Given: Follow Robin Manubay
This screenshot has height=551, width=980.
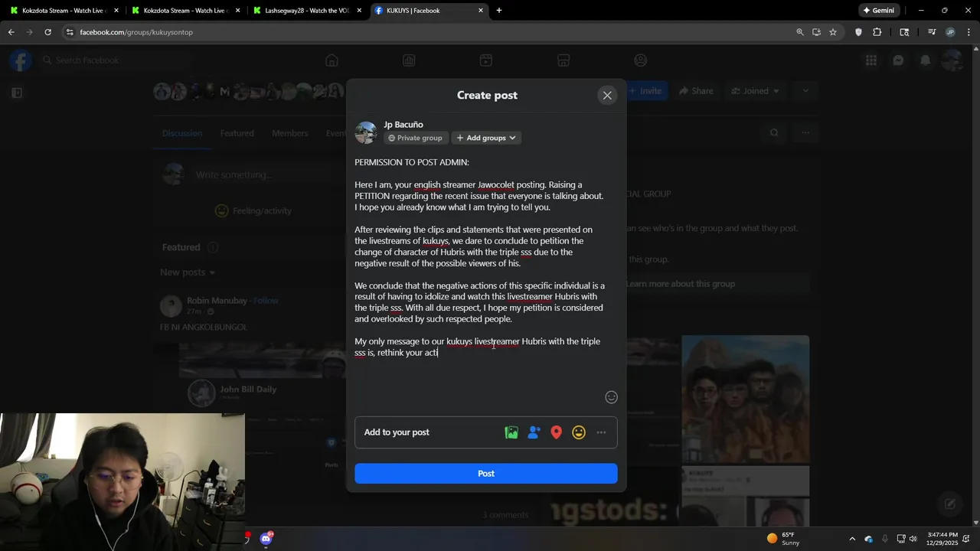Looking at the screenshot, I should click(x=266, y=301).
